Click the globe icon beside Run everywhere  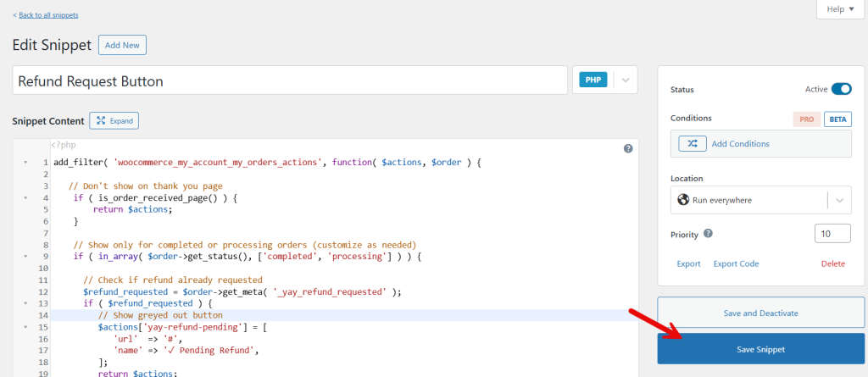(x=683, y=200)
